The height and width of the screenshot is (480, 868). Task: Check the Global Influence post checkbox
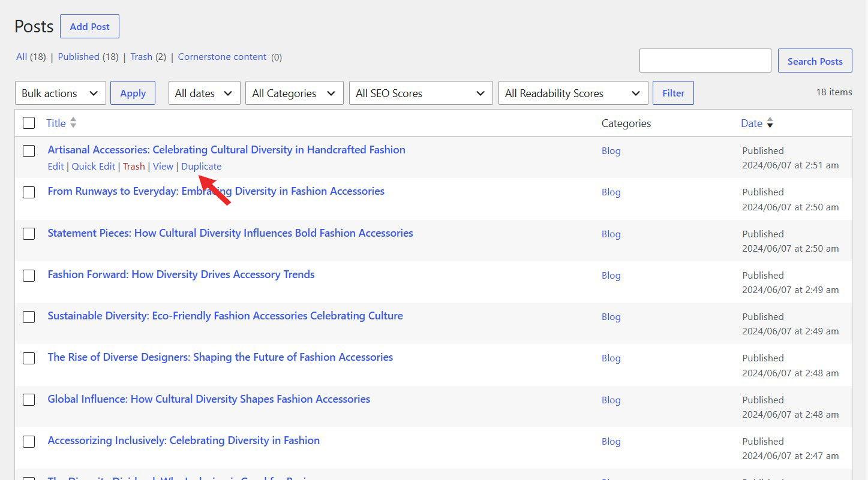29,400
